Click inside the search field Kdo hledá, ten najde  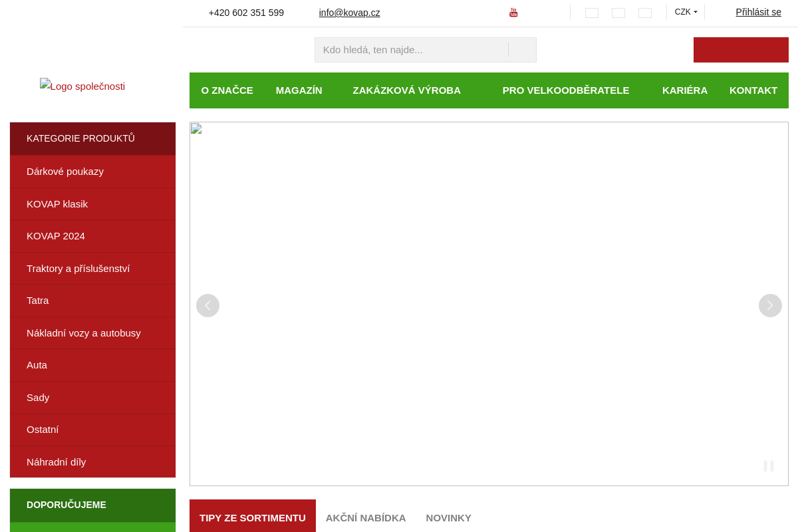click(x=412, y=49)
